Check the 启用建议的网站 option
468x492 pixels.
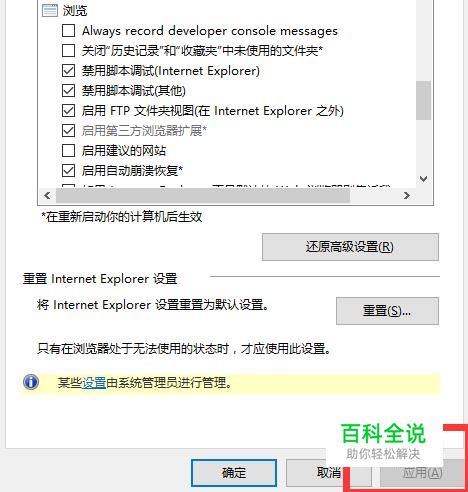click(x=68, y=151)
